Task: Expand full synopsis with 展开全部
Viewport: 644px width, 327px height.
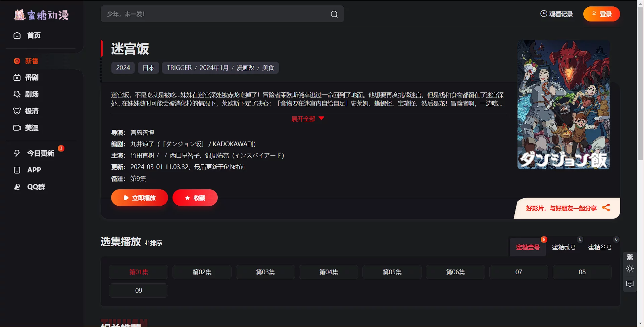Action: (x=307, y=119)
